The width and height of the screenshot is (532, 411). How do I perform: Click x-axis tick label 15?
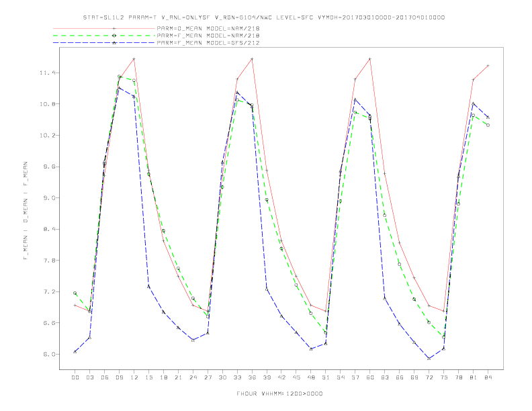(x=148, y=377)
